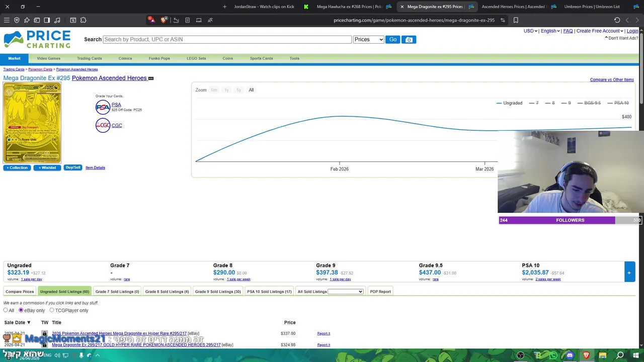This screenshot has height=362, width=644.
Task: Select Ungraded Sold Listings (60) tab
Action: (64, 292)
